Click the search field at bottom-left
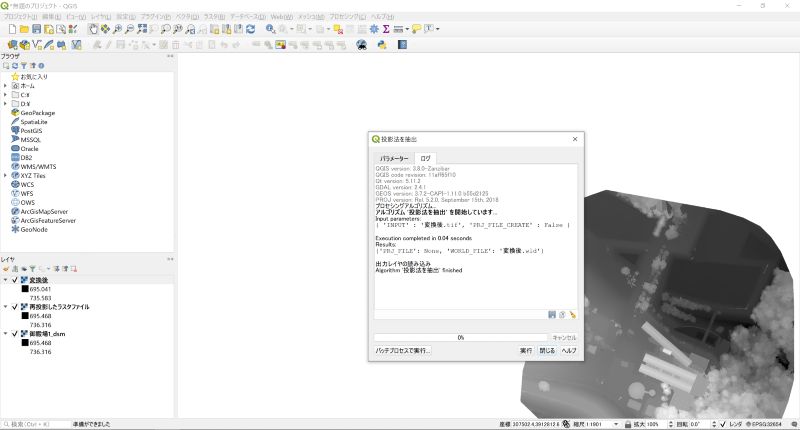Image resolution: width=800 pixels, height=430 pixels. (40, 424)
